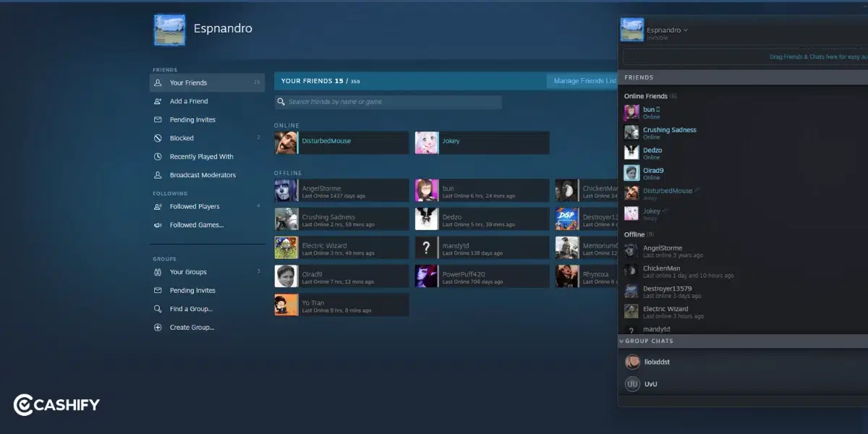Click the Blocked circle-slash icon
The width and height of the screenshot is (868, 434).
click(x=158, y=138)
